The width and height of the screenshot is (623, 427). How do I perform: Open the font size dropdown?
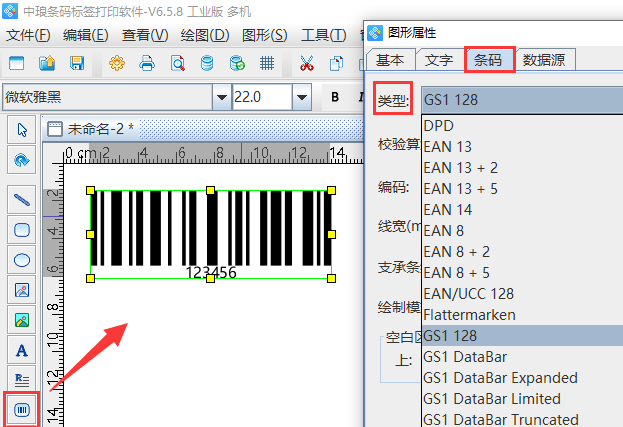pyautogui.click(x=301, y=97)
